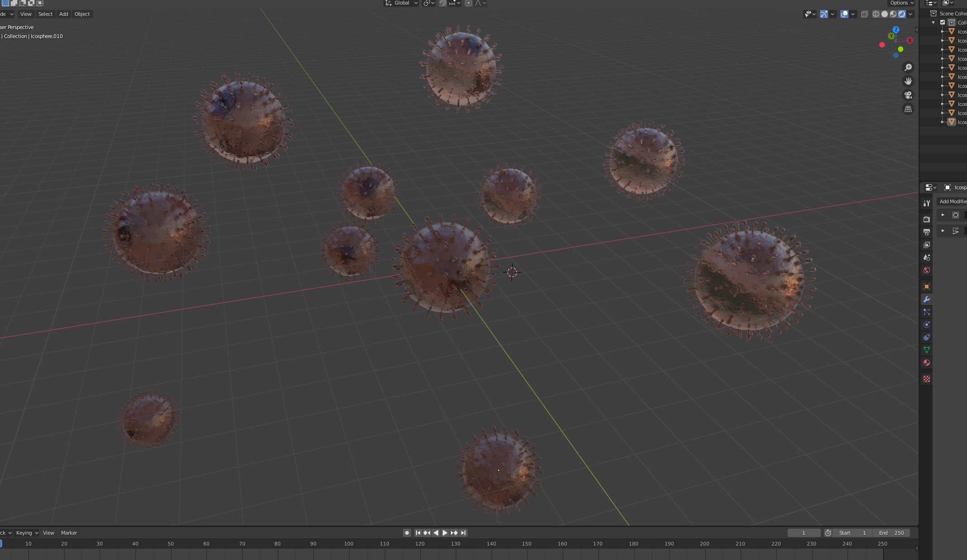Open the Particle properties tab
The width and height of the screenshot is (967, 560).
(x=927, y=312)
